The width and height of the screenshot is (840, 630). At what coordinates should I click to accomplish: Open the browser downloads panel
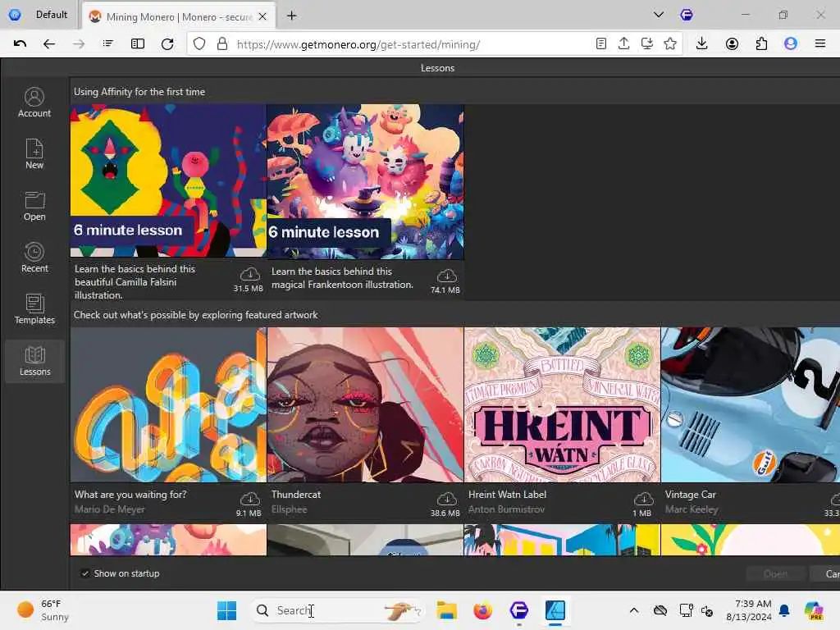(702, 44)
